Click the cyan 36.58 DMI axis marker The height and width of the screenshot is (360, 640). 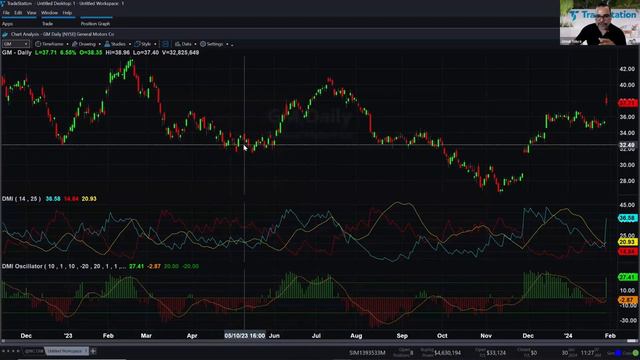628,218
